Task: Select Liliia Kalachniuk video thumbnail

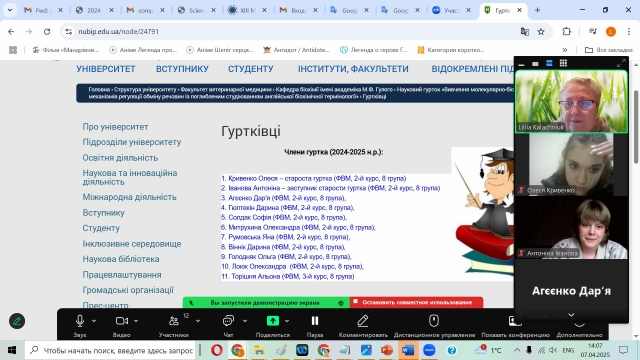Action: [571, 102]
